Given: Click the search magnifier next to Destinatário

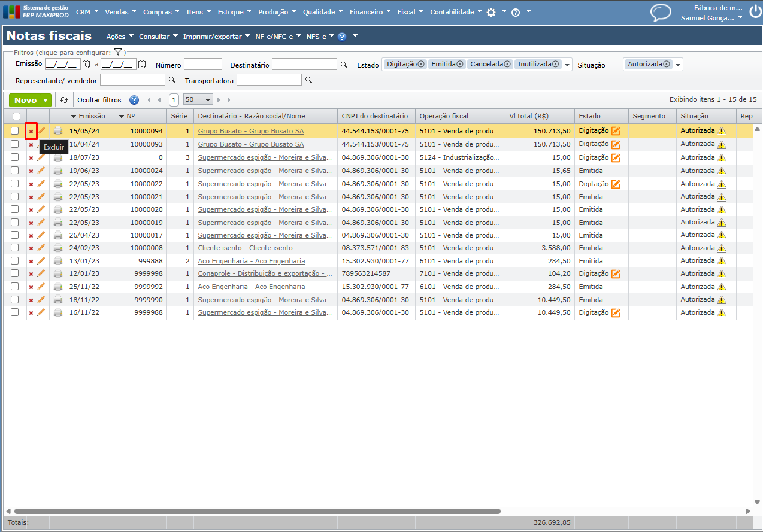Looking at the screenshot, I should pos(344,65).
